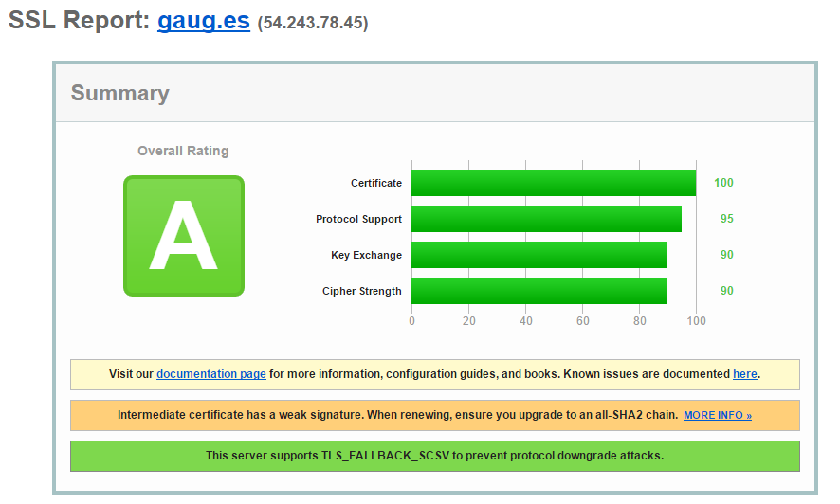Click the Certificate score value 100
Viewport: 840px width, 504px height.
723,183
